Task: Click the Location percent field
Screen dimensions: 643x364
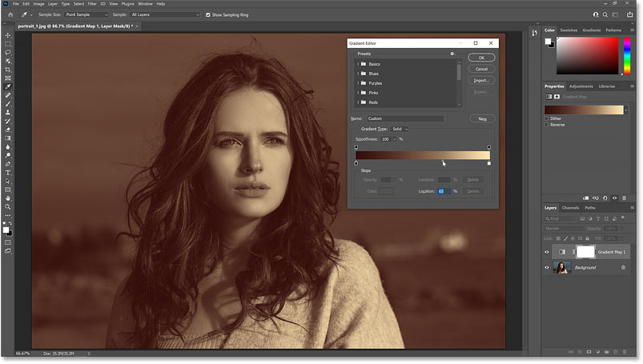Action: click(444, 191)
